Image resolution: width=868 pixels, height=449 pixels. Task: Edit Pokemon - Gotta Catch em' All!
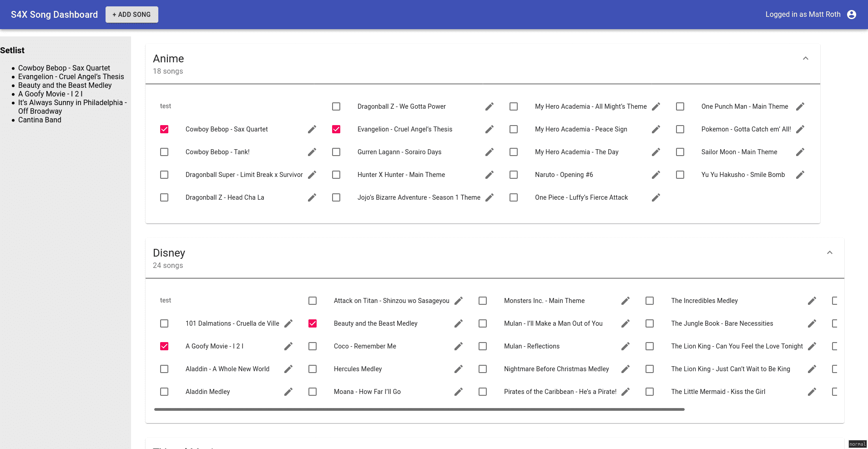[x=800, y=129]
